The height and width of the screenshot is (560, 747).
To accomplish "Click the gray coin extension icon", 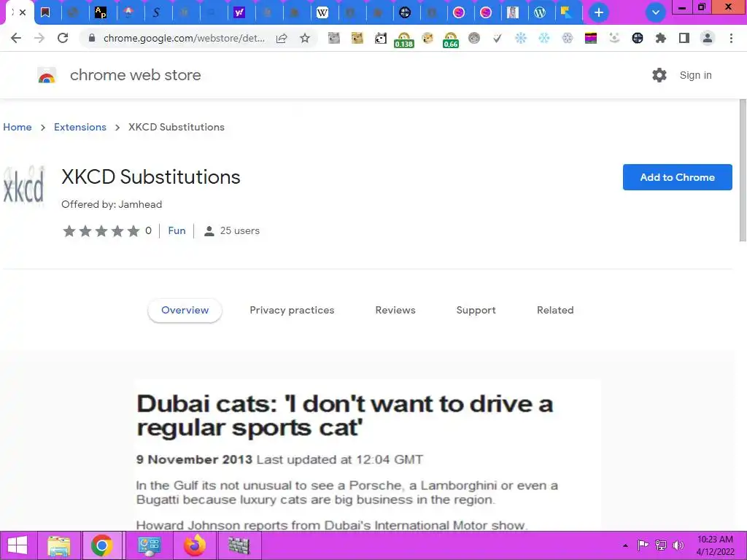I will [473, 38].
